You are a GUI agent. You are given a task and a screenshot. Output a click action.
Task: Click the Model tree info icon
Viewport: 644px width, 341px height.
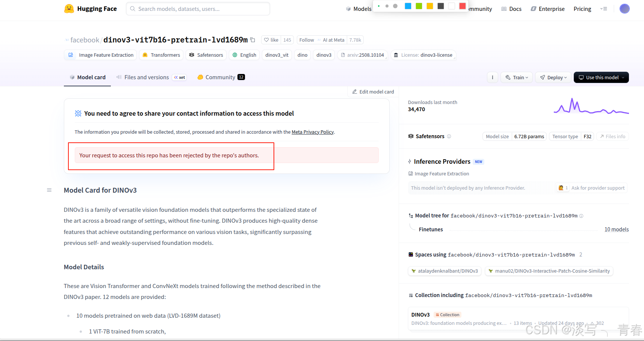pyautogui.click(x=581, y=216)
